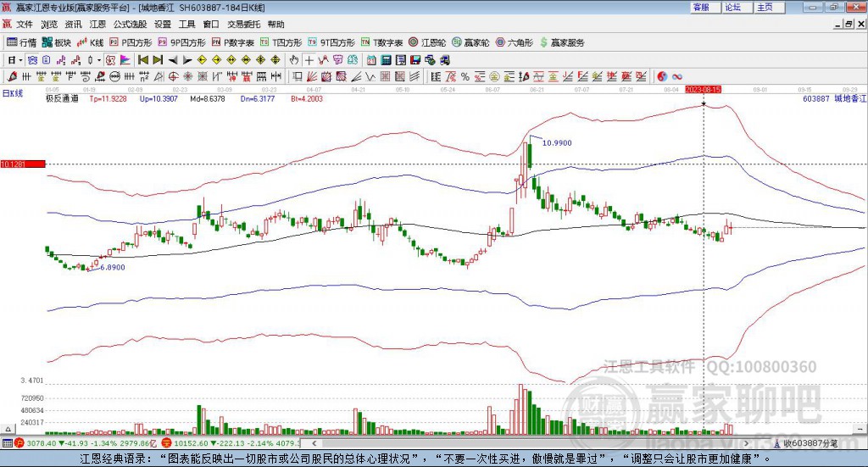Click the 主页 homepage button
Screen dimensions: 868x467
tap(770, 7)
